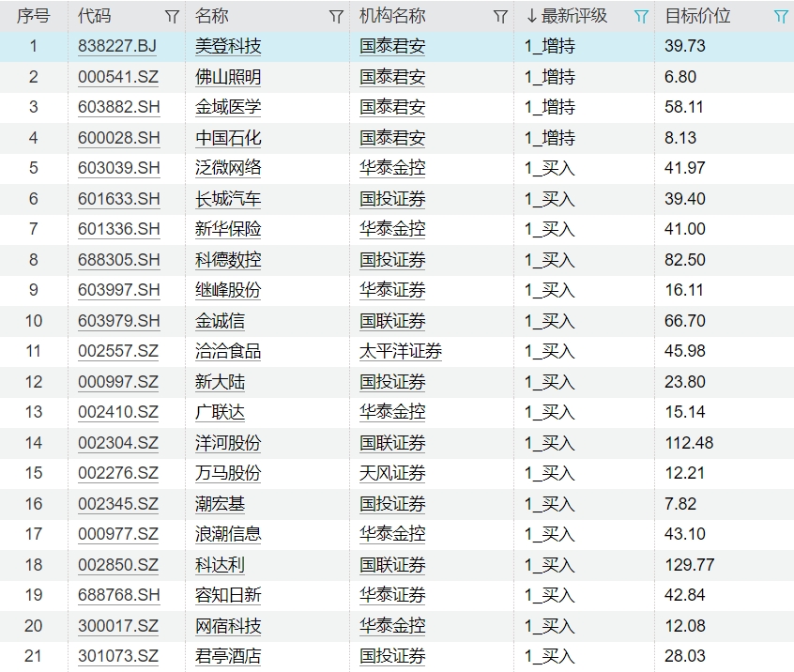The image size is (794, 672).
Task: Click the active filter icon on 目标价位 column
Action: click(x=781, y=16)
